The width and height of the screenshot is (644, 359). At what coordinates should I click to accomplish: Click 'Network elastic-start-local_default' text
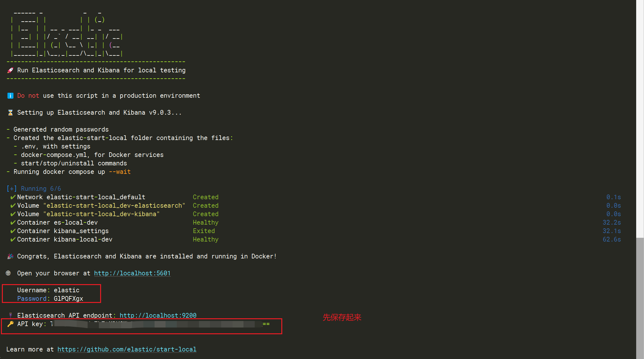[81, 197]
